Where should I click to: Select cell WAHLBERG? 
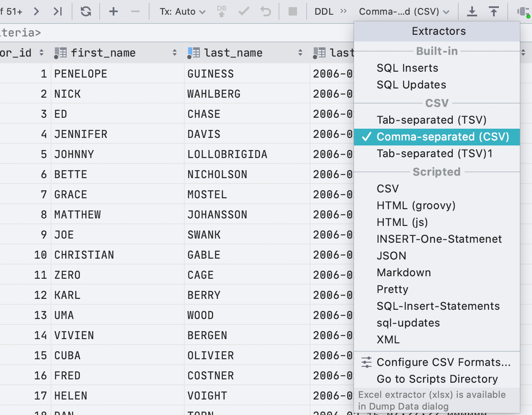pyautogui.click(x=247, y=94)
